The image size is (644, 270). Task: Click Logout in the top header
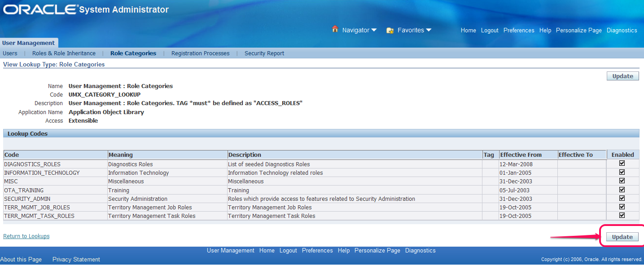point(490,31)
